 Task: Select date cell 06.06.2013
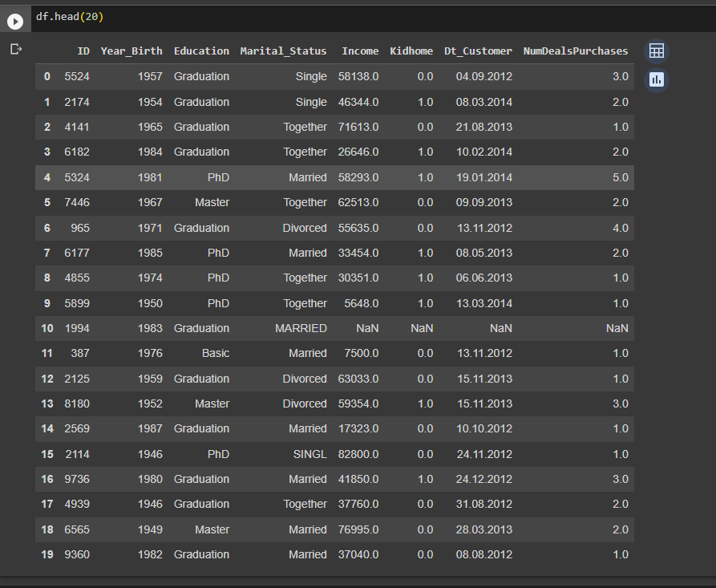pyautogui.click(x=484, y=278)
